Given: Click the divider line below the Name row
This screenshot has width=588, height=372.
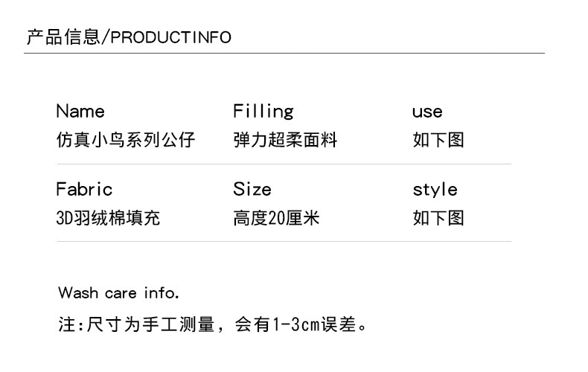Looking at the screenshot, I should [x=284, y=164].
